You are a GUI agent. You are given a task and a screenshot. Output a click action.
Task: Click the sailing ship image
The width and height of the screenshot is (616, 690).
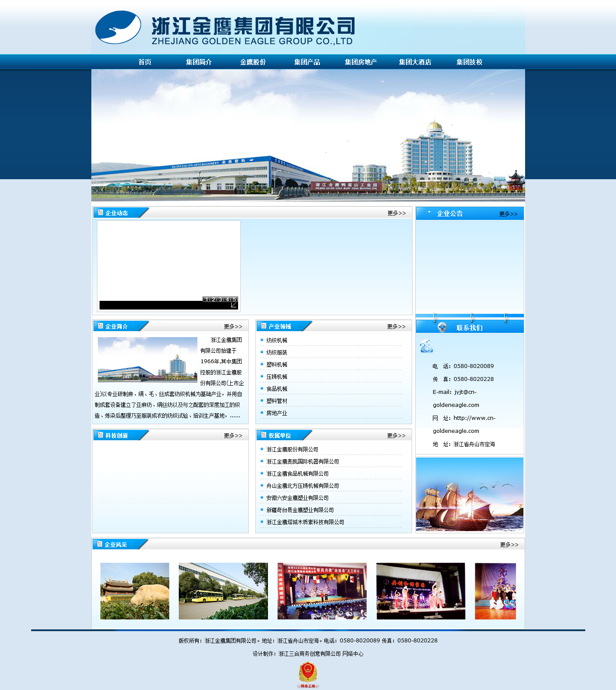[x=470, y=494]
